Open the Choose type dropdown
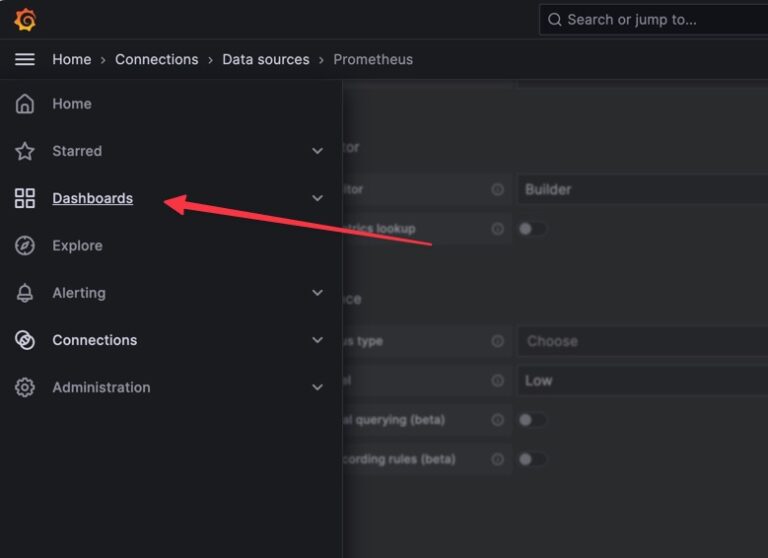 (640, 341)
